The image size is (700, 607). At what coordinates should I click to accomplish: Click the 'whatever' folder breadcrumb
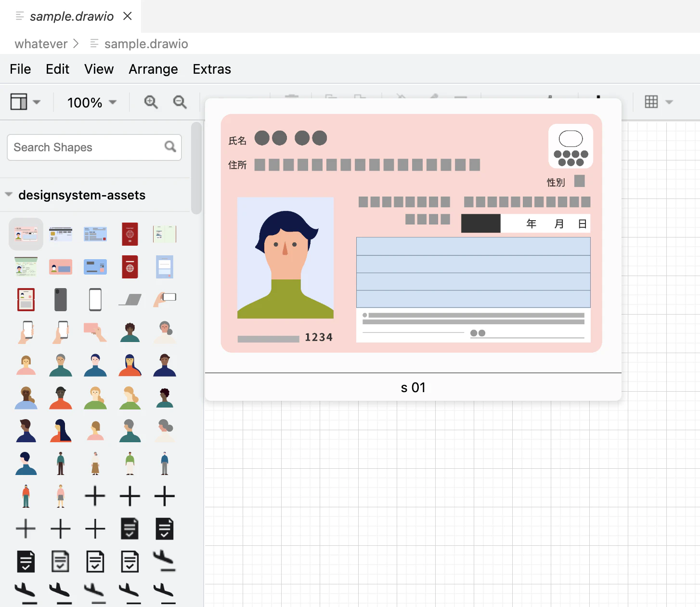[x=41, y=44]
